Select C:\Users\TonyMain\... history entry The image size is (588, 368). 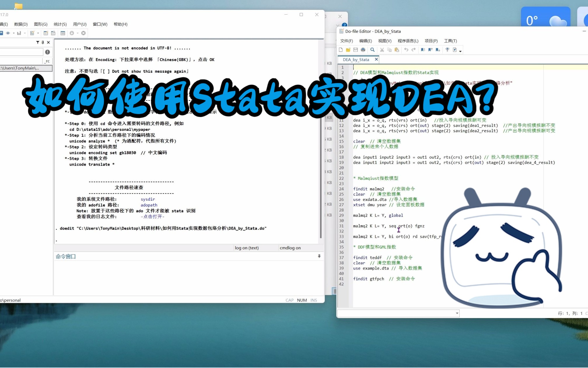click(26, 68)
